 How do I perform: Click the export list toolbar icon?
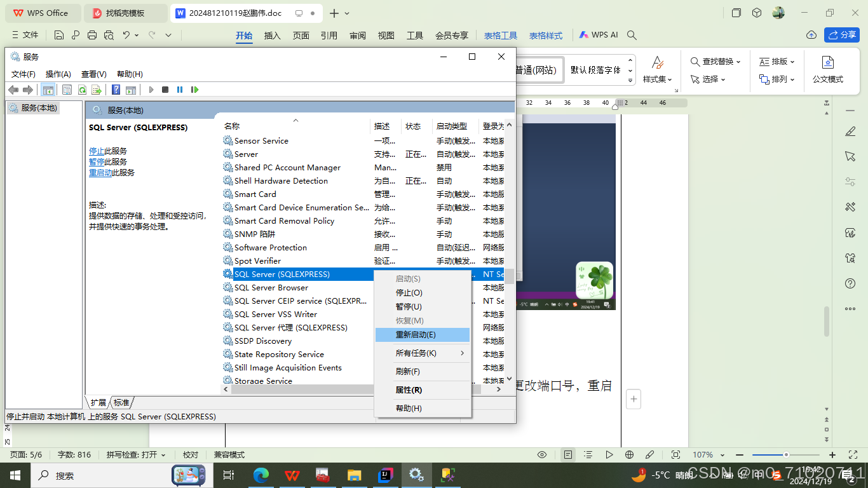tap(97, 90)
